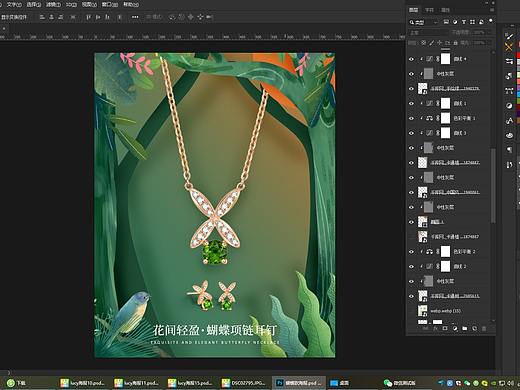Hide the 色彩平衡 1 layer
This screenshot has height=390, width=520.
tap(411, 118)
